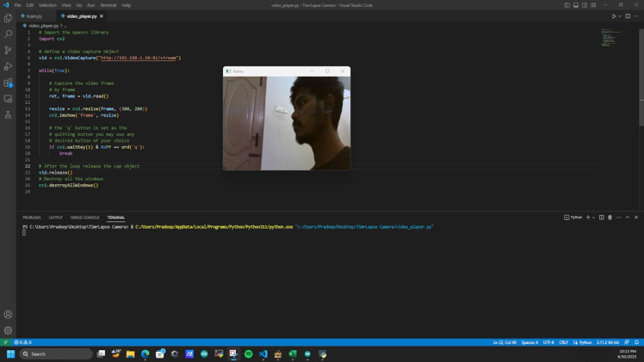Image resolution: width=644 pixels, height=362 pixels.
Task: Open the Source Control view
Action: (x=8, y=51)
